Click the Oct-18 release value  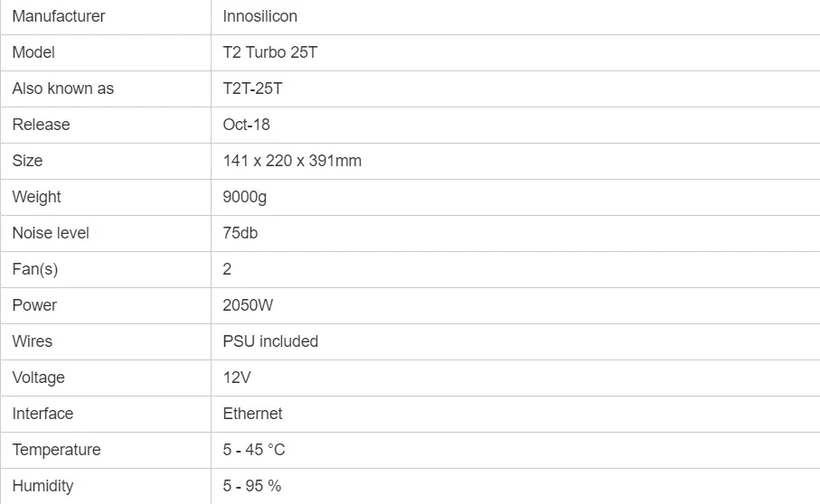tap(246, 125)
